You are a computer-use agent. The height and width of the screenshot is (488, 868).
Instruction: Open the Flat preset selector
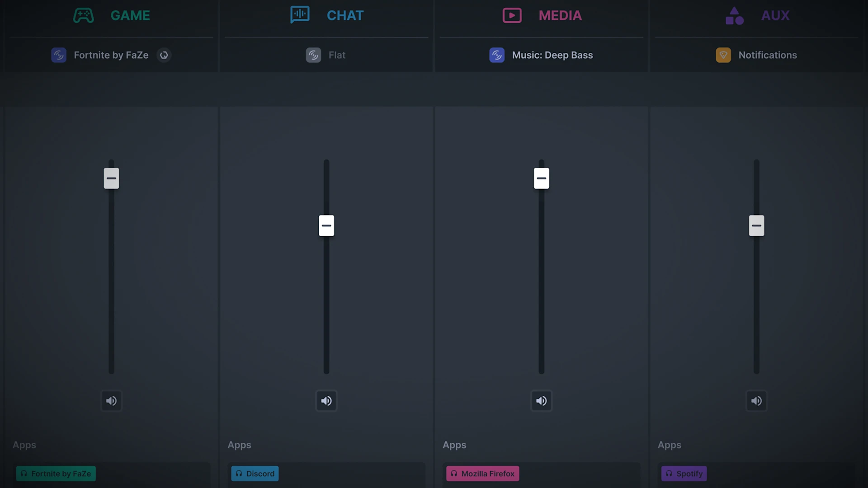[337, 55]
